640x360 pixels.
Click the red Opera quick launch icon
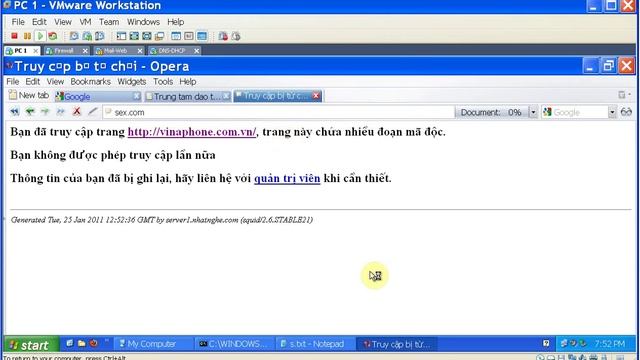[x=94, y=344]
